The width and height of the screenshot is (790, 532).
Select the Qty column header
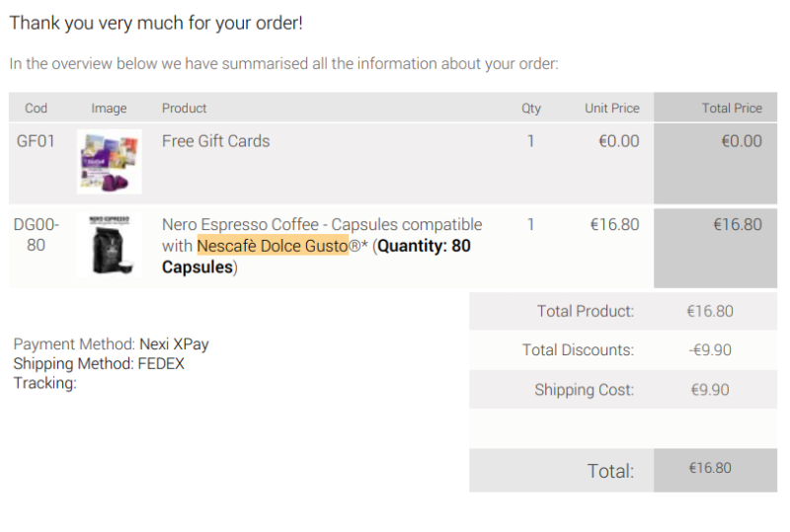pos(531,109)
